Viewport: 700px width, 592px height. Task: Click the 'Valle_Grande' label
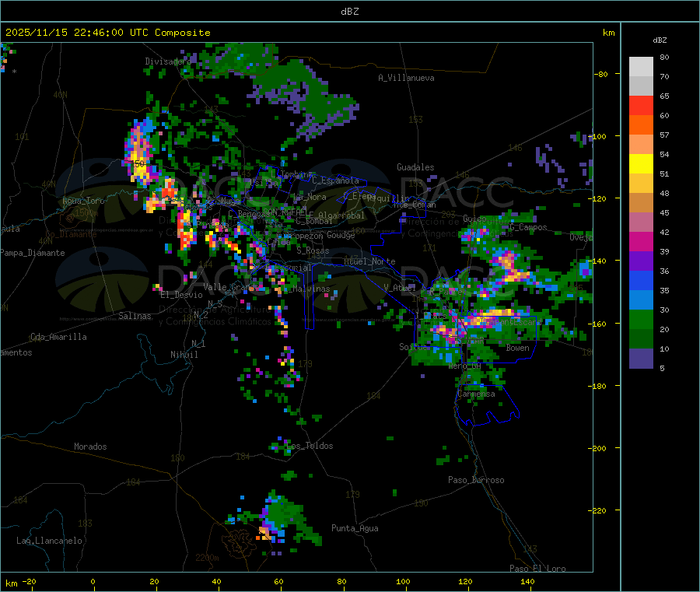(x=231, y=287)
